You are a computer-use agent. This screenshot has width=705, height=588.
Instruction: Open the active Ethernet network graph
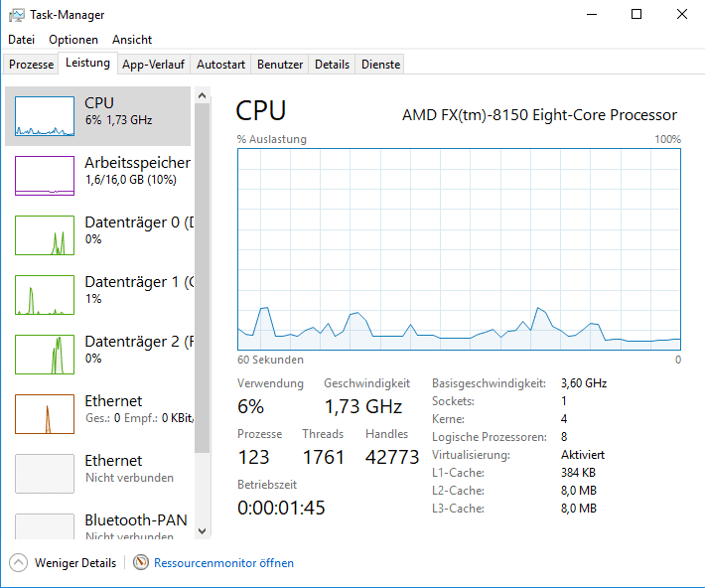[45, 414]
